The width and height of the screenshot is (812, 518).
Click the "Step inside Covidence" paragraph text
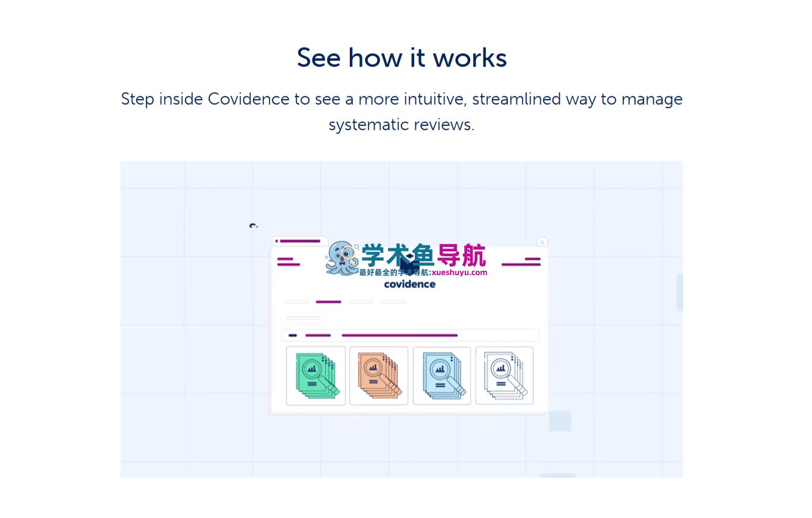coord(401,111)
